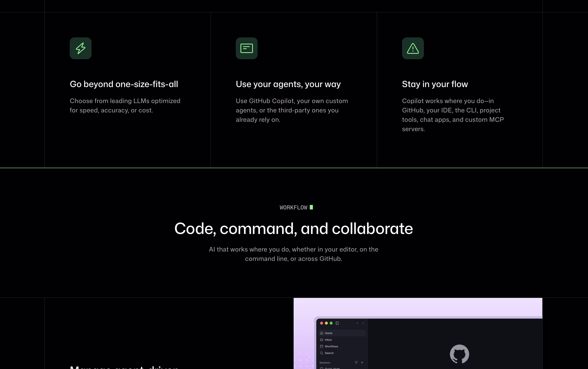
Task: Click the 'Go beyond one-size-fits-all' heading
Action: tap(124, 84)
